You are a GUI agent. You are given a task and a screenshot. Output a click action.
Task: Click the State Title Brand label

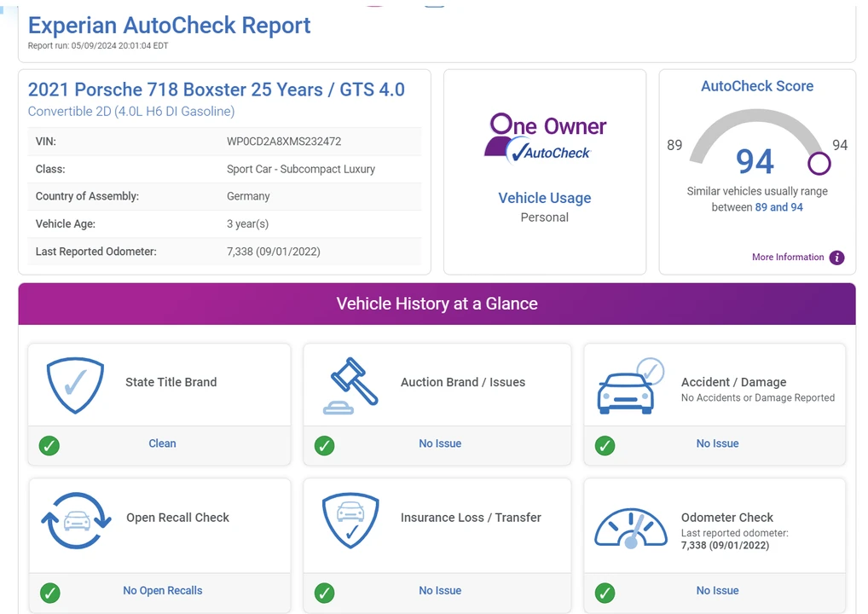coord(171,382)
